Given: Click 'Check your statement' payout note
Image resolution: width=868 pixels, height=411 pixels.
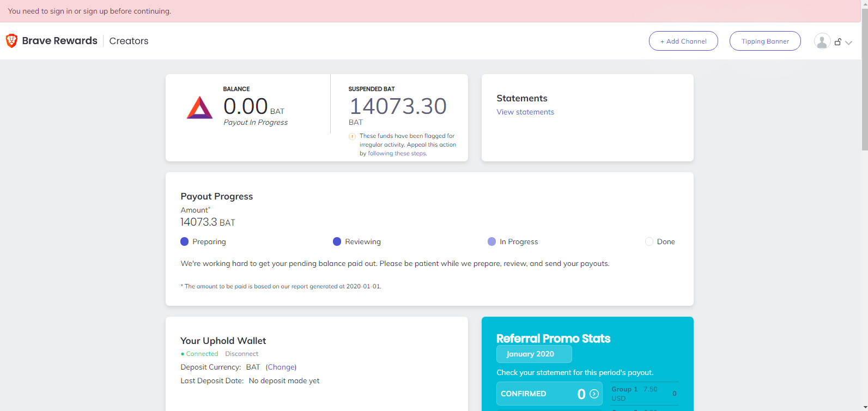Looking at the screenshot, I should point(575,373).
